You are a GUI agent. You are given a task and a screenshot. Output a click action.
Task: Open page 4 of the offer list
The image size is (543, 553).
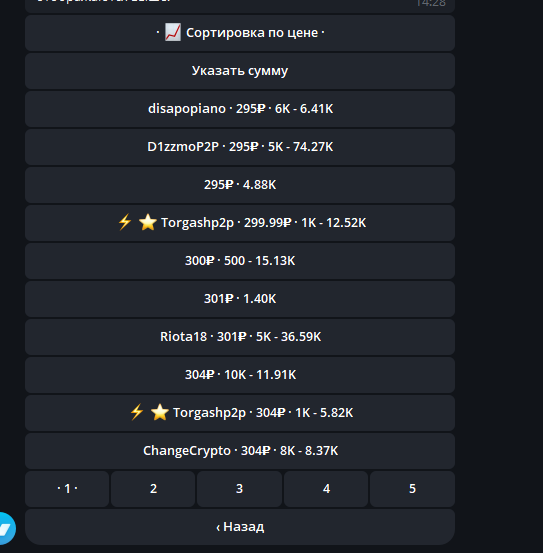pyautogui.click(x=326, y=489)
